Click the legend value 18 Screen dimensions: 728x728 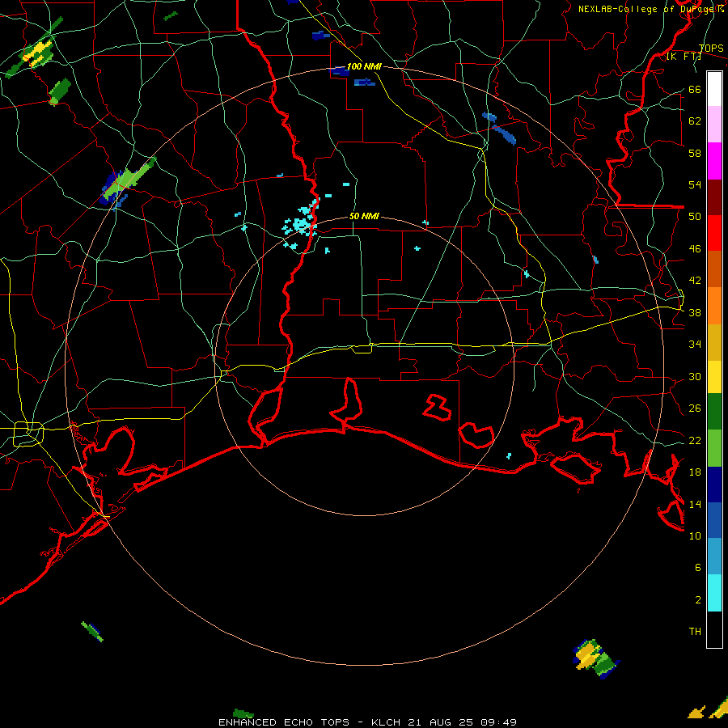695,472
